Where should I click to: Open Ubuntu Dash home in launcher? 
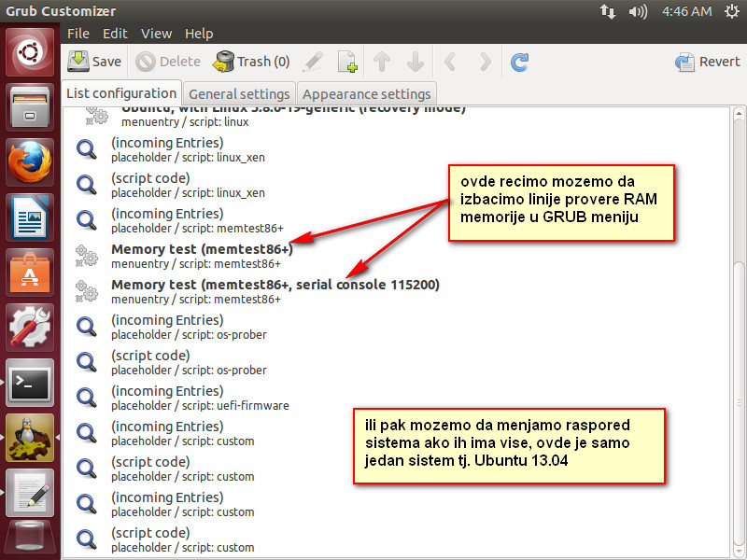[30, 52]
